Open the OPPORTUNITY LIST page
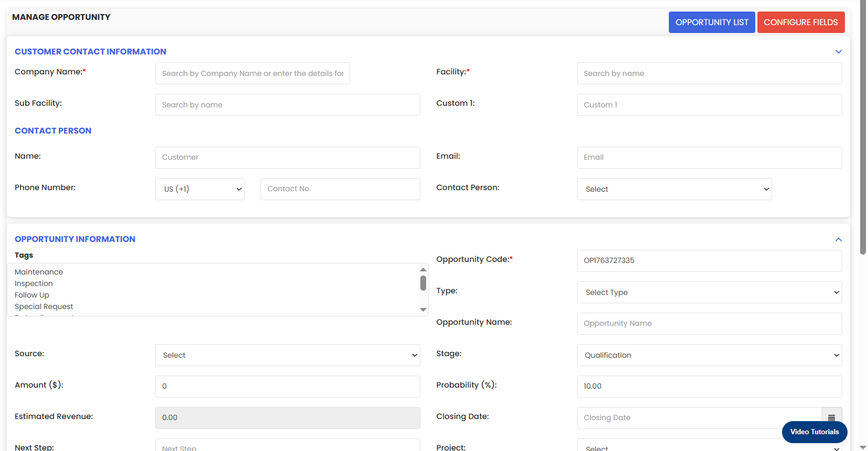Image resolution: width=868 pixels, height=451 pixels. [712, 22]
